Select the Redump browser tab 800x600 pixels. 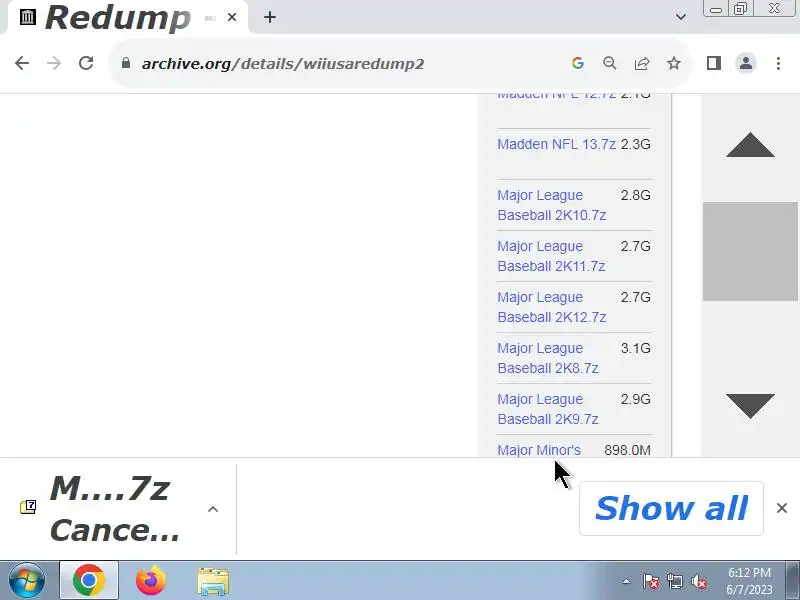click(127, 17)
